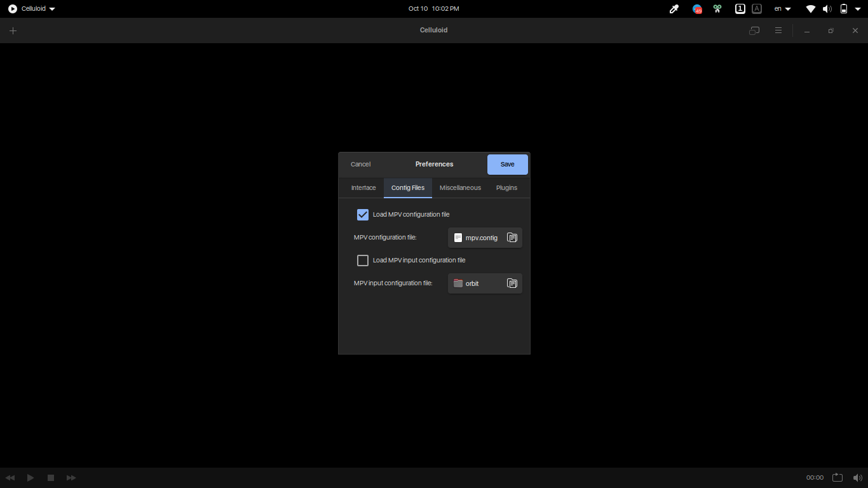Choose file in orbit chooser
The height and width of the screenshot is (488, 868).
[485, 283]
